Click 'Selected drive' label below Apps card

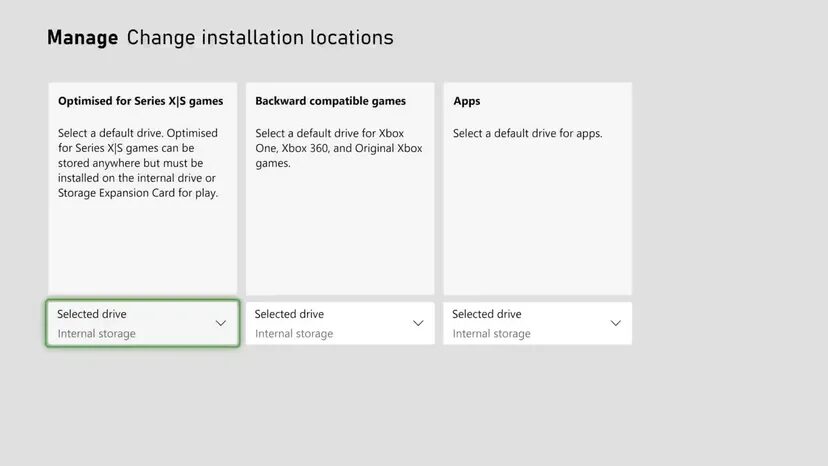point(487,314)
